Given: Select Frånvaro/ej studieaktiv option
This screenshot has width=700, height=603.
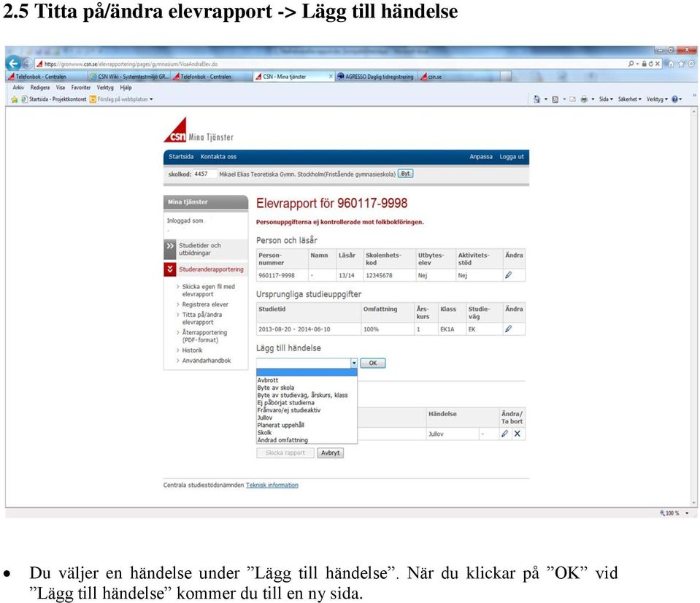Looking at the screenshot, I should coord(307,410).
